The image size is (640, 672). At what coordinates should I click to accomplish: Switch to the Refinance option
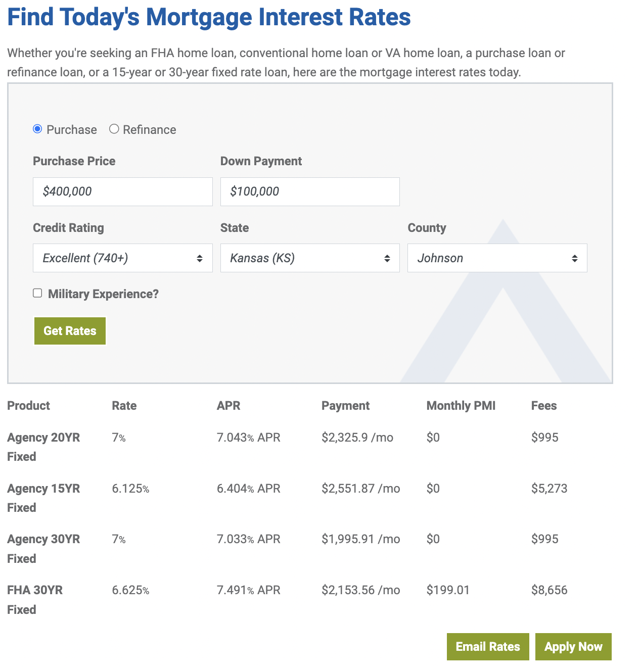114,129
